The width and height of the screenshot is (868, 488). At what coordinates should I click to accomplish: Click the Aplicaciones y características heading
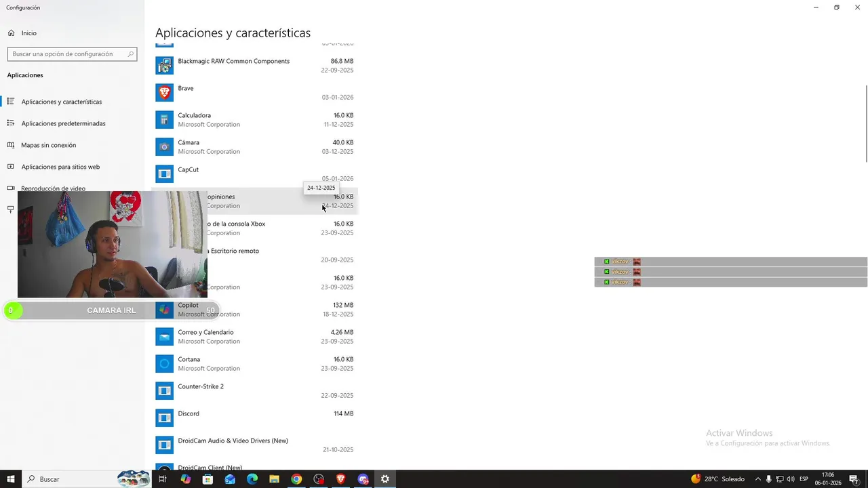click(x=233, y=33)
